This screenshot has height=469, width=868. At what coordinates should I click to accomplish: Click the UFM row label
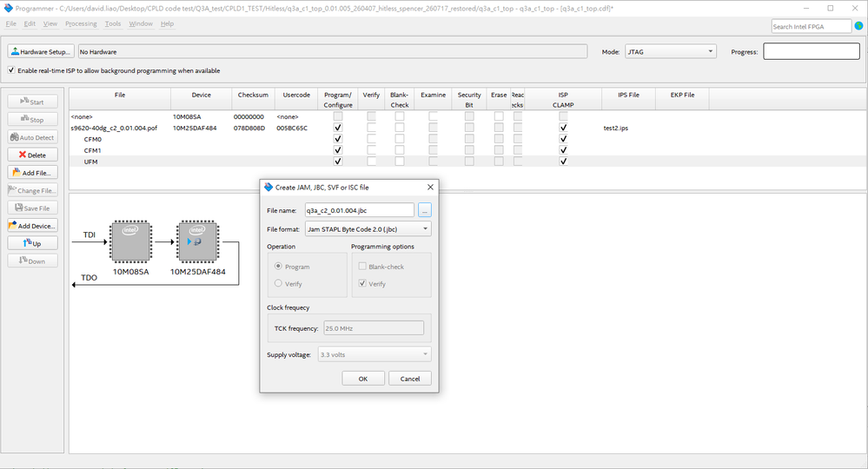tap(90, 162)
